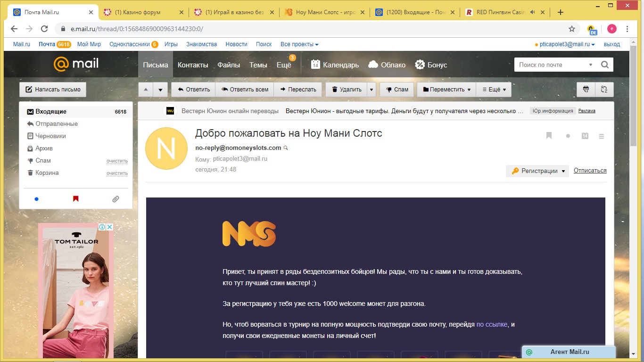Expand the search options arrow in mail search
Image resolution: width=644 pixels, height=362 pixels.
[591, 65]
